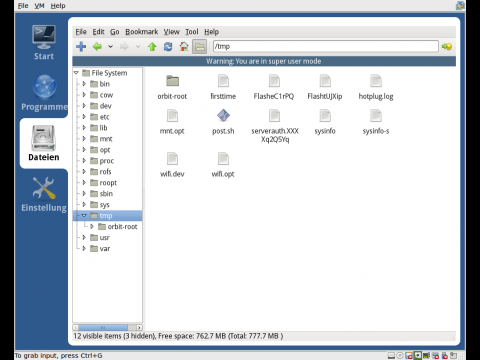Go back with the green left arrow
This screenshot has width=480, height=360.
[x=97, y=47]
